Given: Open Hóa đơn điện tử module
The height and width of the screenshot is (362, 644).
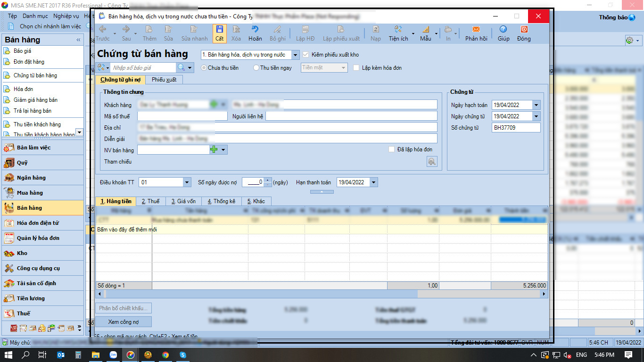Looking at the screenshot, I should [x=42, y=223].
